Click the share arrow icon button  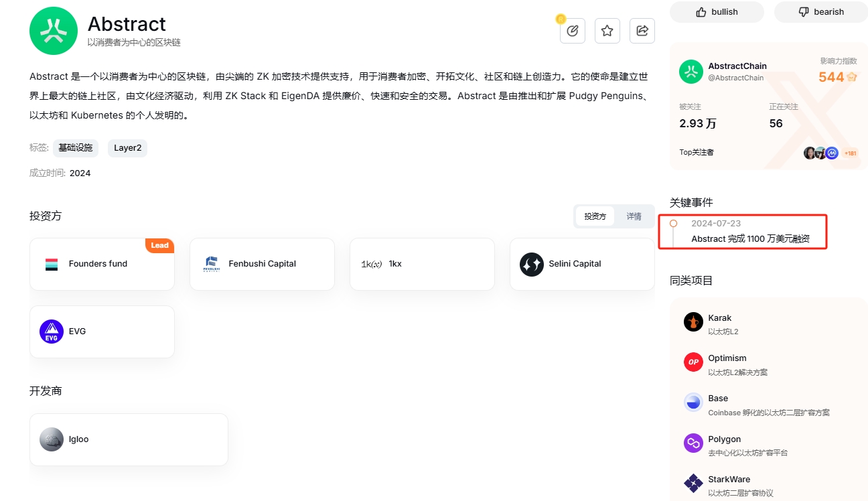(x=642, y=31)
